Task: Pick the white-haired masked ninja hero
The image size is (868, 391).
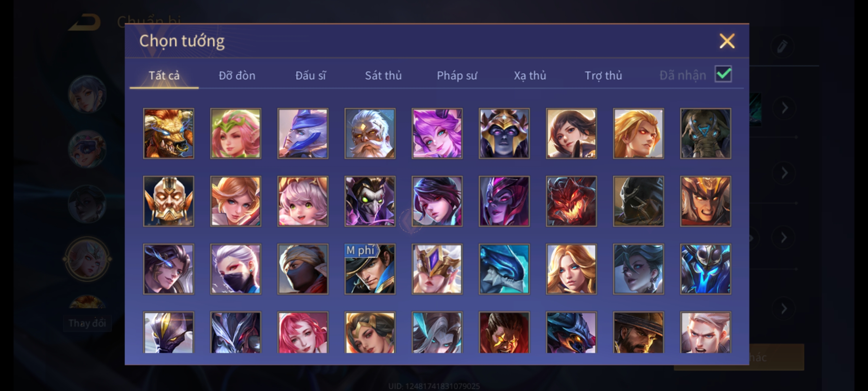Action: click(x=235, y=269)
